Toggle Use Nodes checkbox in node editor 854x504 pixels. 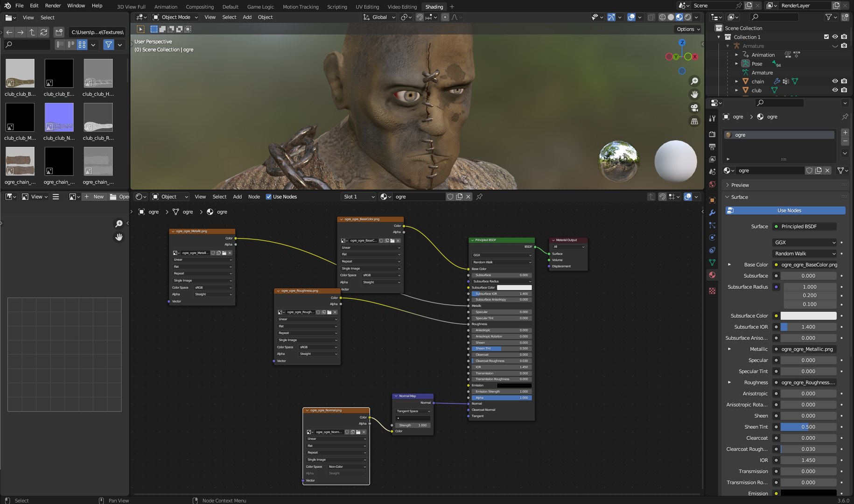(x=269, y=196)
